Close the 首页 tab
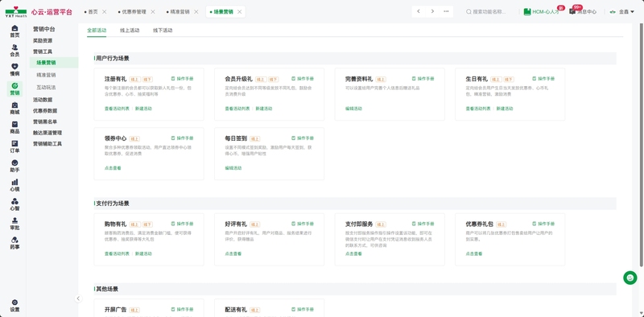The height and width of the screenshot is (317, 644). coord(105,12)
